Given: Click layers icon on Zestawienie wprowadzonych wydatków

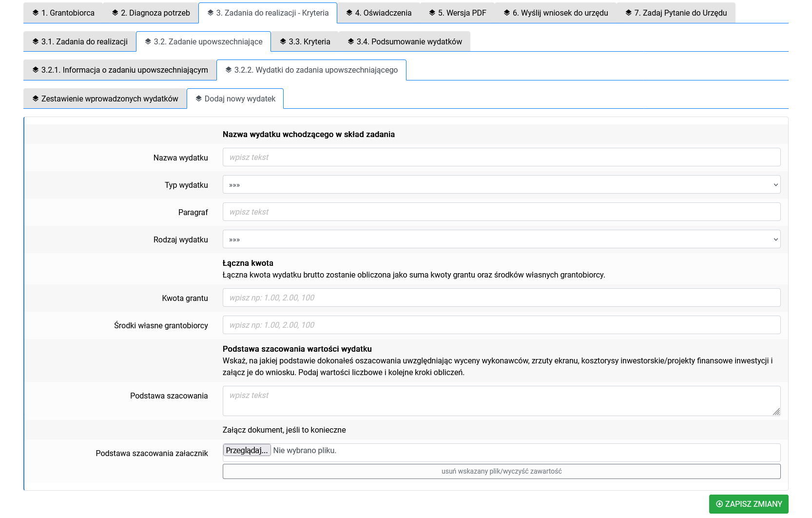Looking at the screenshot, I should coord(35,99).
